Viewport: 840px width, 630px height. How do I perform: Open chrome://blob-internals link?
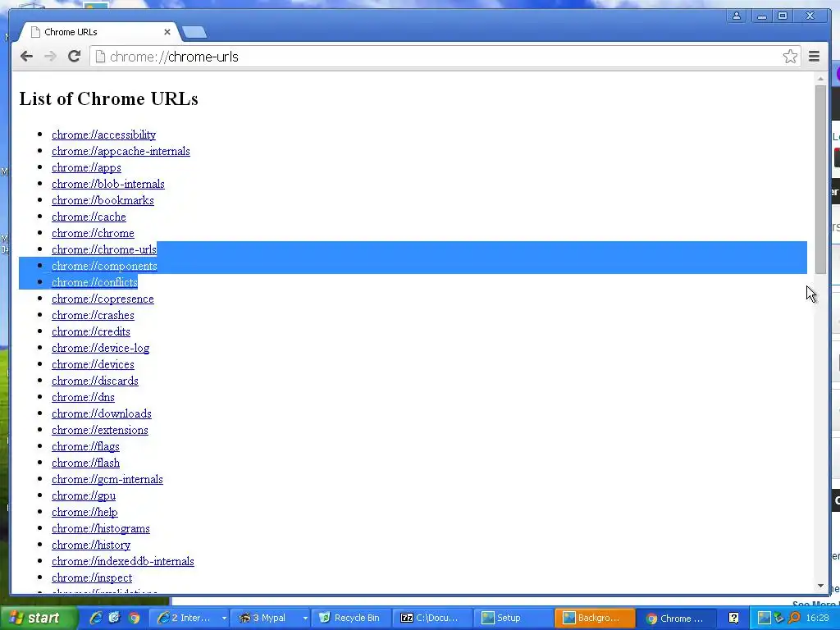pyautogui.click(x=108, y=185)
